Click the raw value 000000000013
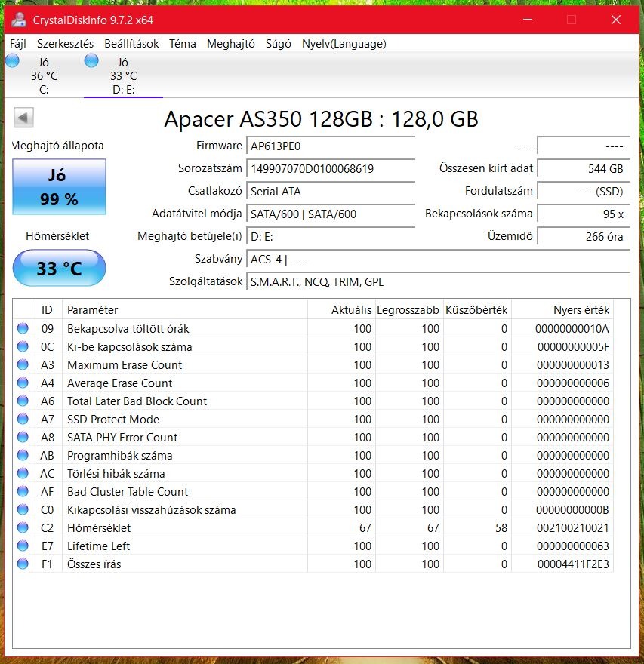This screenshot has height=664, width=644. point(573,365)
